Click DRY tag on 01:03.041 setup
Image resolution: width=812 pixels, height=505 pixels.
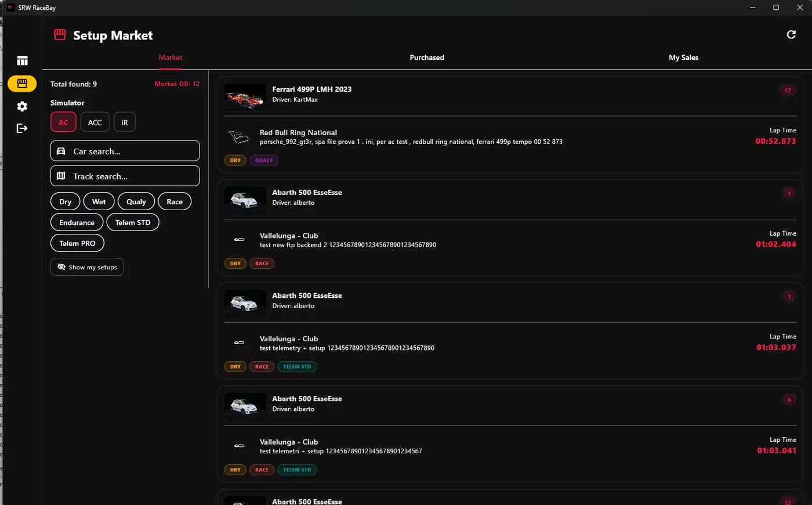pyautogui.click(x=235, y=470)
